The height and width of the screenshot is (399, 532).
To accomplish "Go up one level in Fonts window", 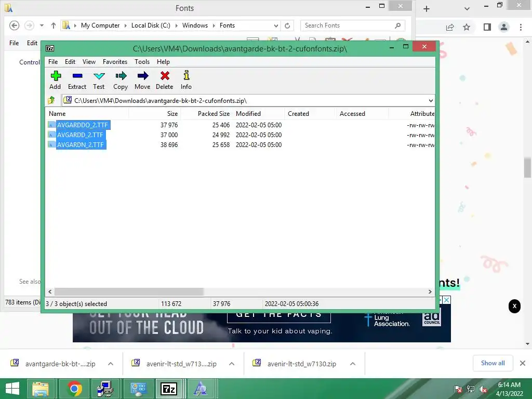I will click(54, 25).
